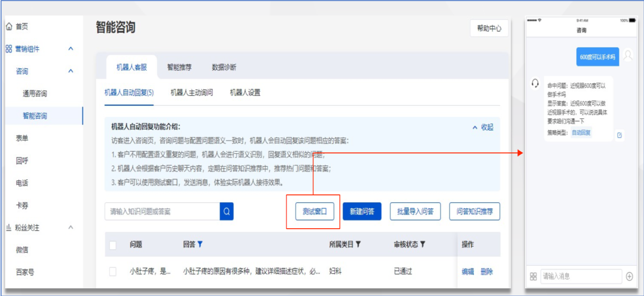
Task: Click the plus icon in chat input bar
Action: 629,276
